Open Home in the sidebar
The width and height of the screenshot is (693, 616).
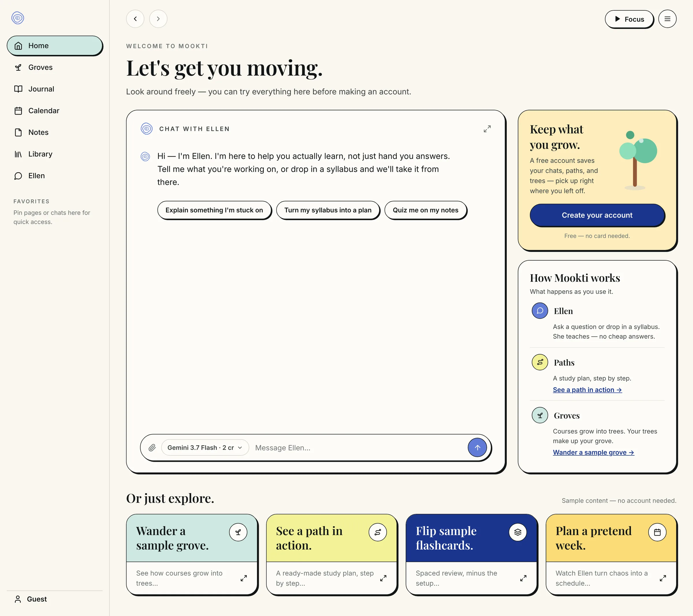click(x=55, y=45)
